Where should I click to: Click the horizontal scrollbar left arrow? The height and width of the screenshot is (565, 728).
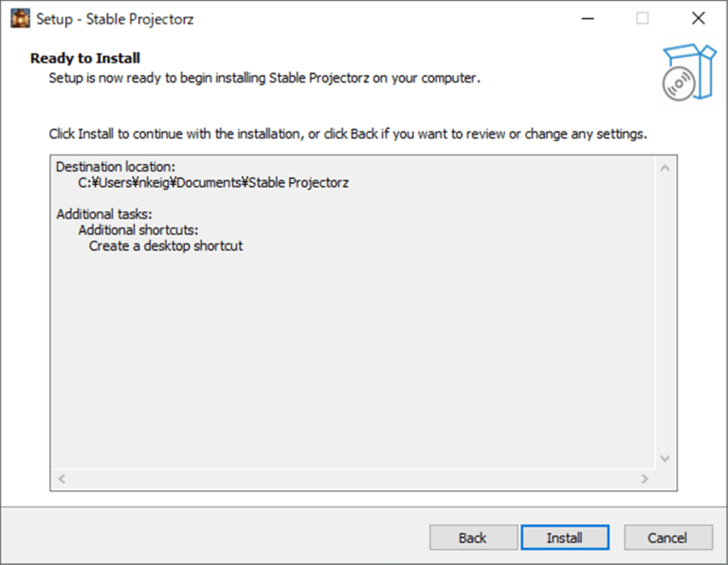(x=63, y=480)
